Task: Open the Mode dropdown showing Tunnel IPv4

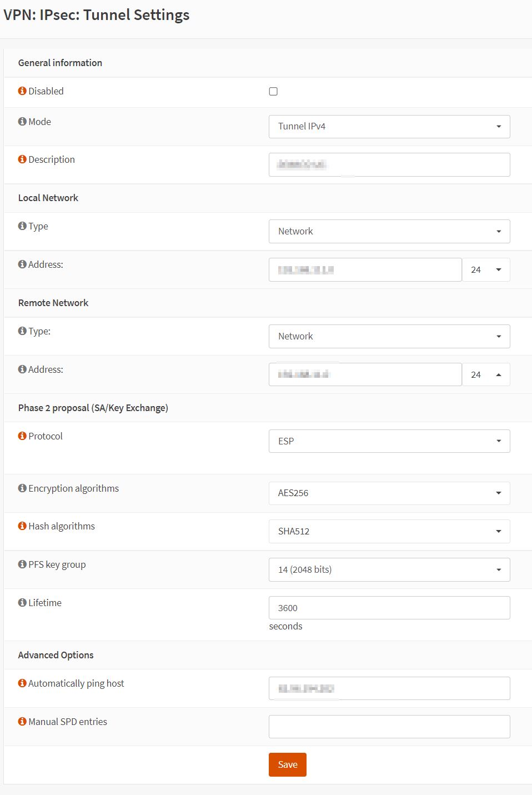Action: point(389,127)
